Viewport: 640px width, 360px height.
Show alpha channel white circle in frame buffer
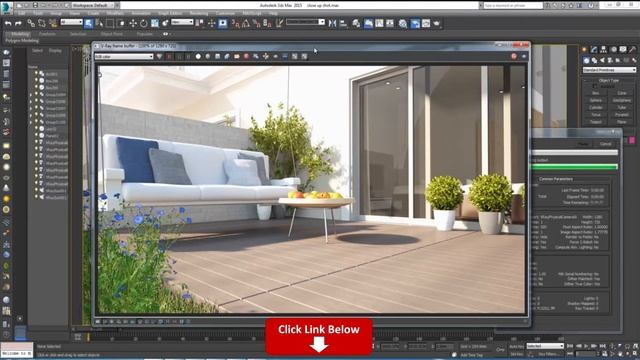pyautogui.click(x=198, y=56)
